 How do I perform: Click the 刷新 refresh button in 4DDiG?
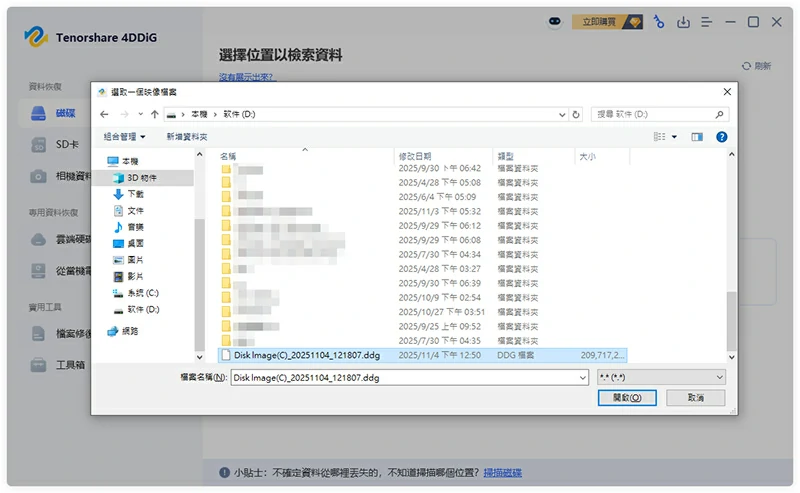click(x=756, y=66)
